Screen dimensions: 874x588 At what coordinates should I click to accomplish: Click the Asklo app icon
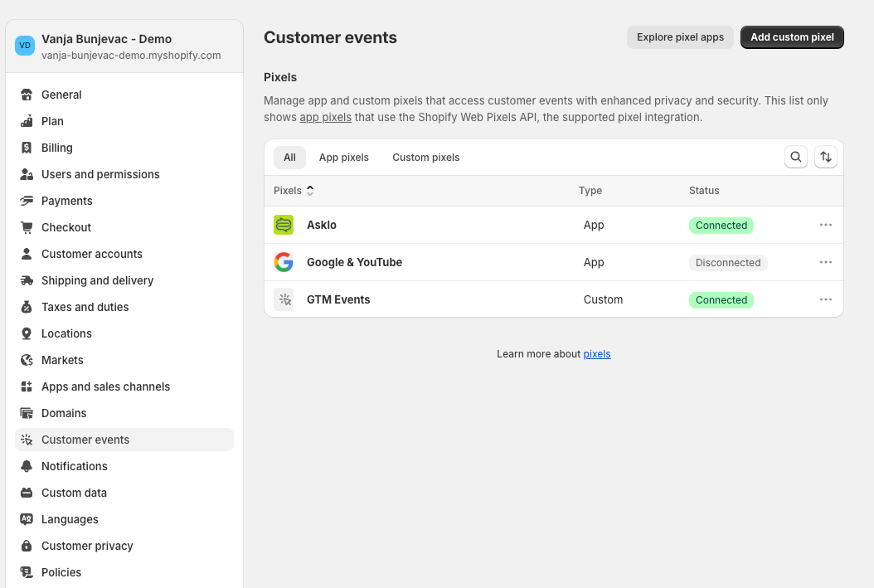point(284,225)
